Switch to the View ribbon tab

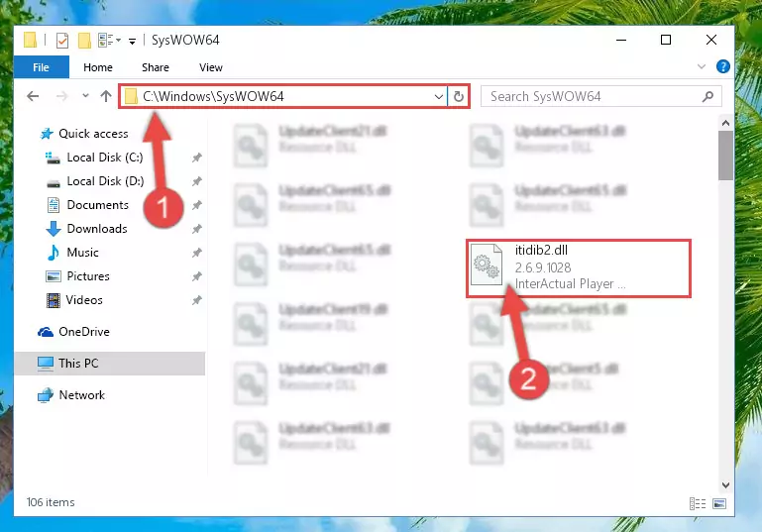[x=211, y=67]
